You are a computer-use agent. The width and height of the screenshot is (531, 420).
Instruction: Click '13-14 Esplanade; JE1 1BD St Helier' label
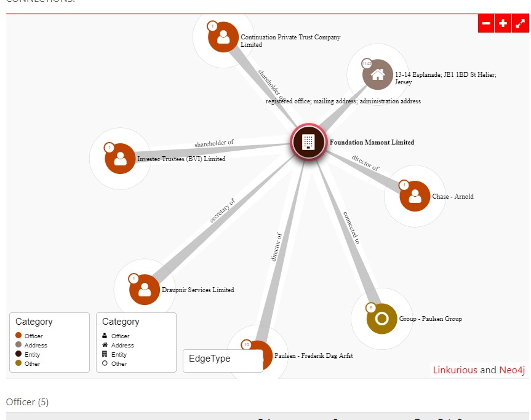445,78
